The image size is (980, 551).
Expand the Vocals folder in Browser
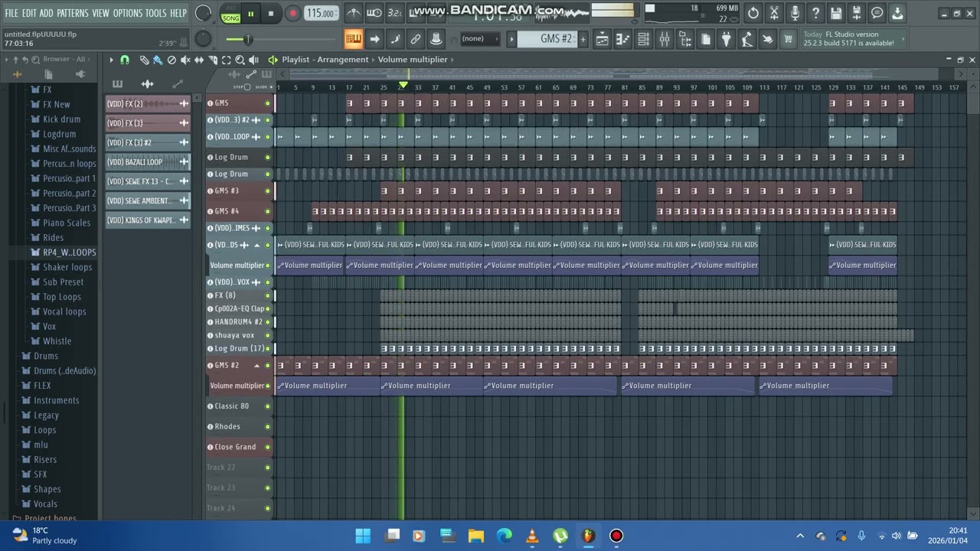click(45, 504)
